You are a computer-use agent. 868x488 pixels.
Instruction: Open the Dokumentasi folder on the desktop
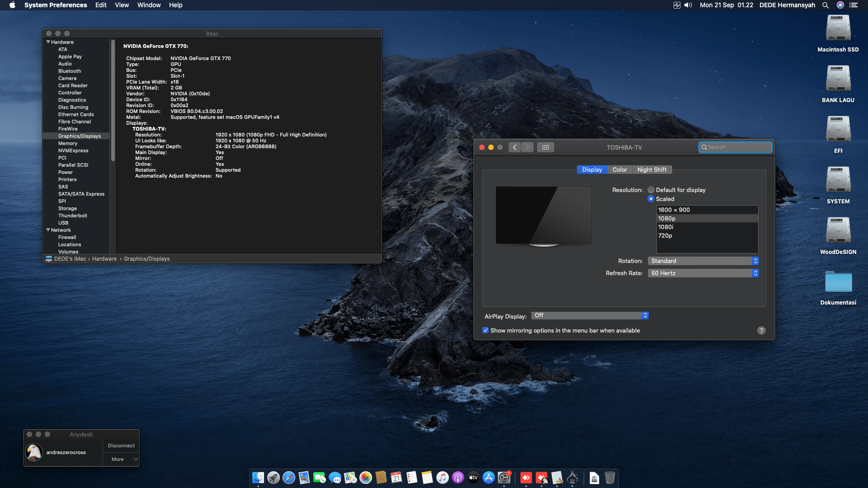coord(838,283)
